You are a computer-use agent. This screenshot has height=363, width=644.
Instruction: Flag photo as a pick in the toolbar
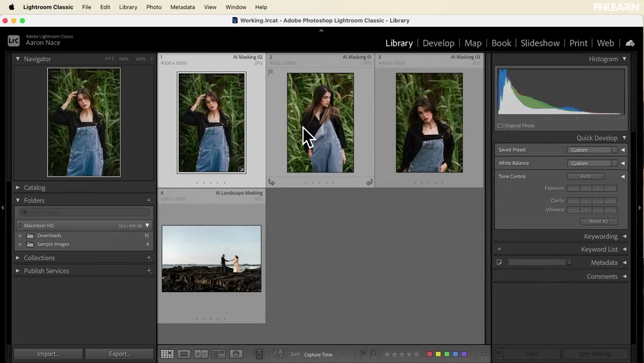click(363, 354)
